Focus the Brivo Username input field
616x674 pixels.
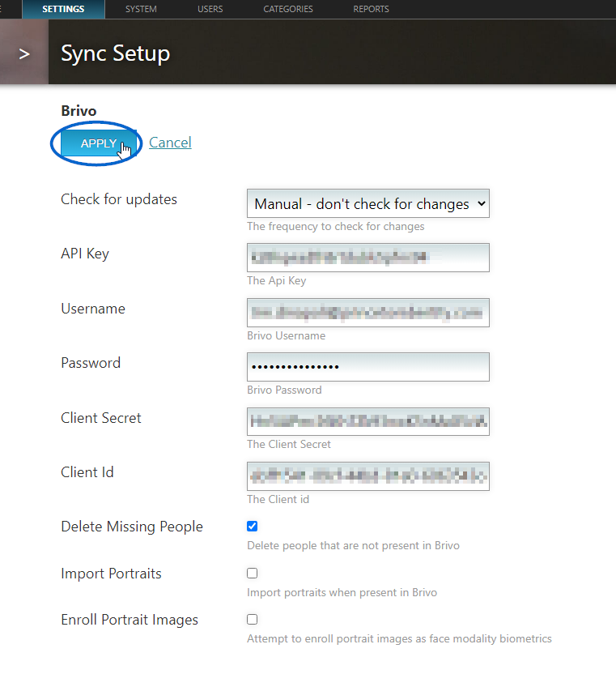point(368,313)
